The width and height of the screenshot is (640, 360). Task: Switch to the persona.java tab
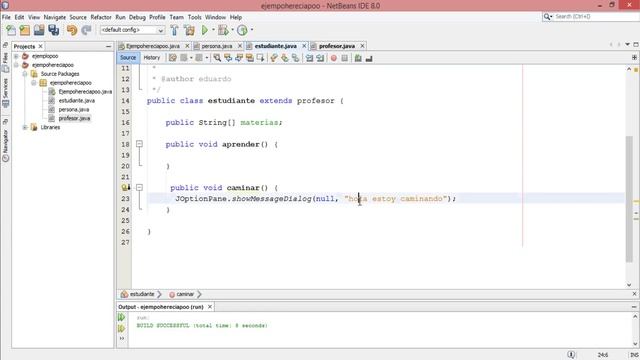(x=217, y=46)
